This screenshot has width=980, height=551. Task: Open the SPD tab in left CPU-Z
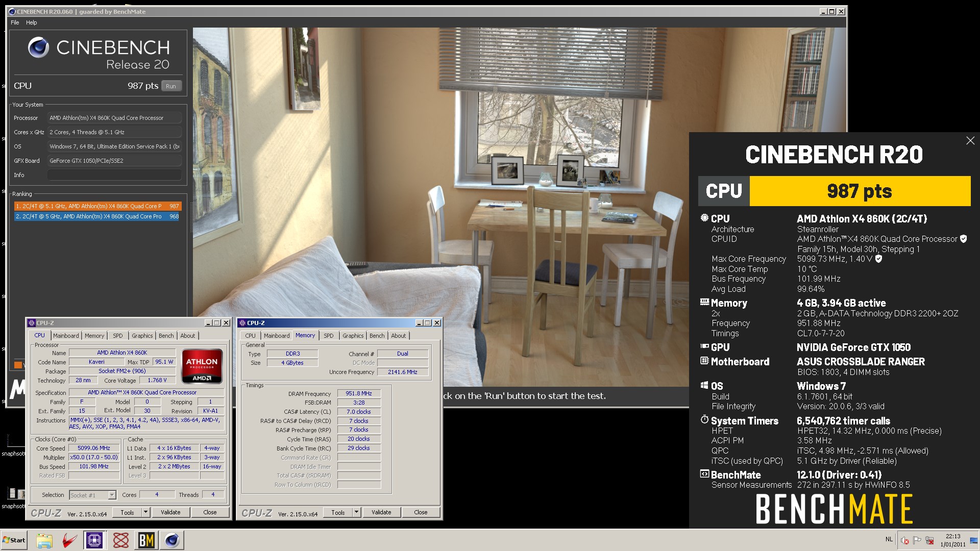point(118,336)
